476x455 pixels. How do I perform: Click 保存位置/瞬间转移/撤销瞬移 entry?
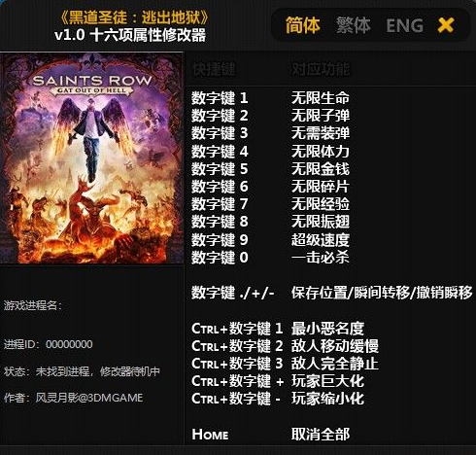pyautogui.click(x=382, y=293)
